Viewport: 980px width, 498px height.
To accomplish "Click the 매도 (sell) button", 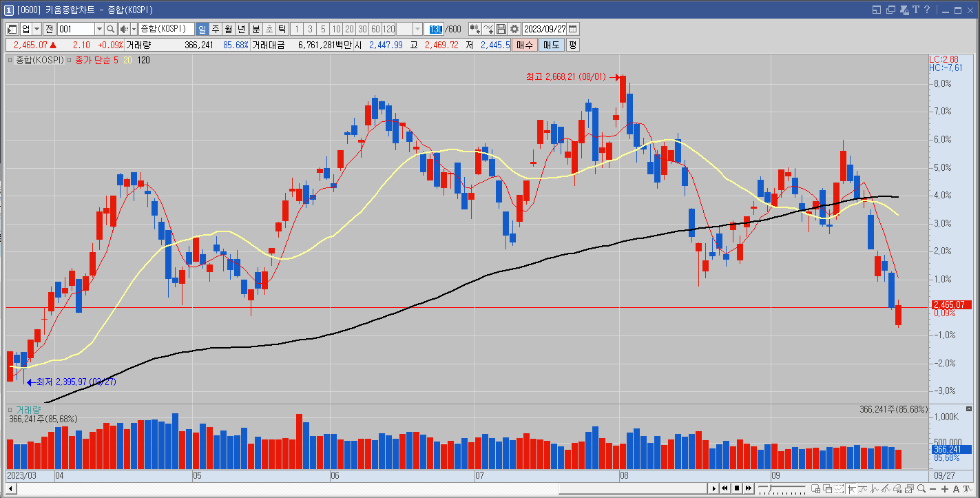I will (x=551, y=44).
